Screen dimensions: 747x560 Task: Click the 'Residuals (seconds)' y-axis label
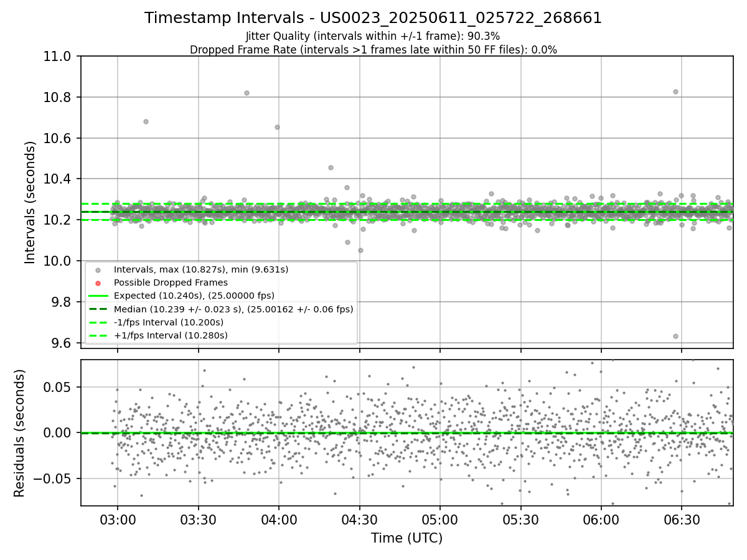(x=19, y=433)
